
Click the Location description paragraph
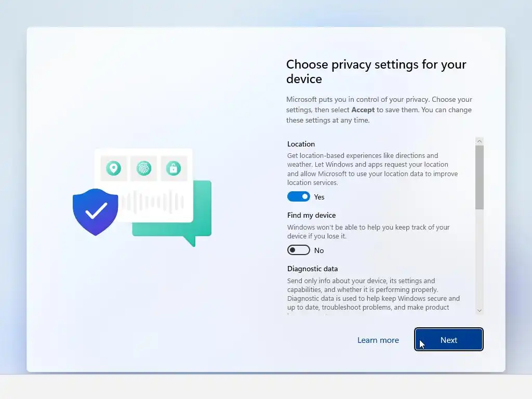pos(373,169)
